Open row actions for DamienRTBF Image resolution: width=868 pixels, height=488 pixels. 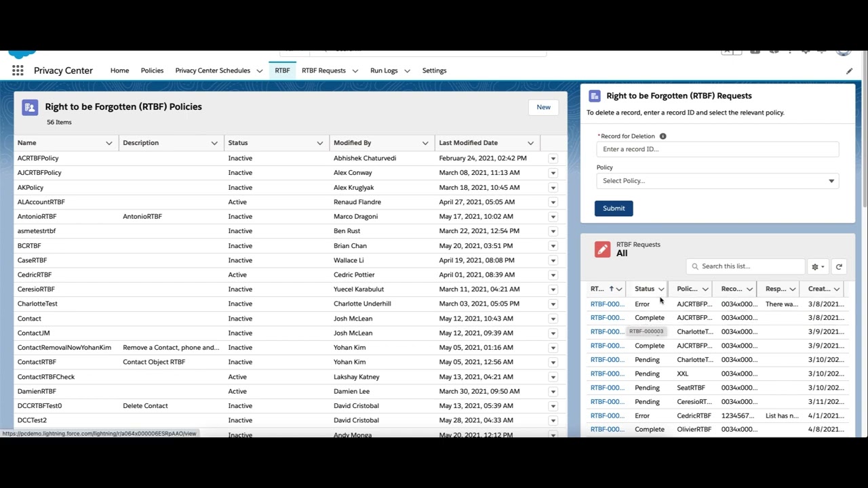click(x=553, y=391)
